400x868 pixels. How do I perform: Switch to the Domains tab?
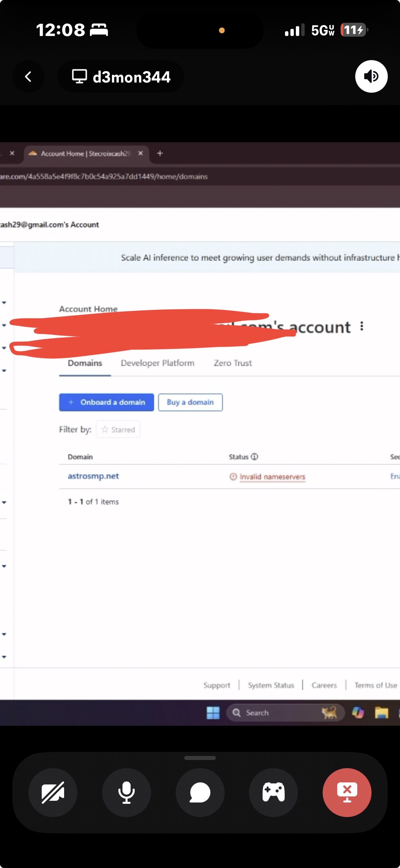85,363
